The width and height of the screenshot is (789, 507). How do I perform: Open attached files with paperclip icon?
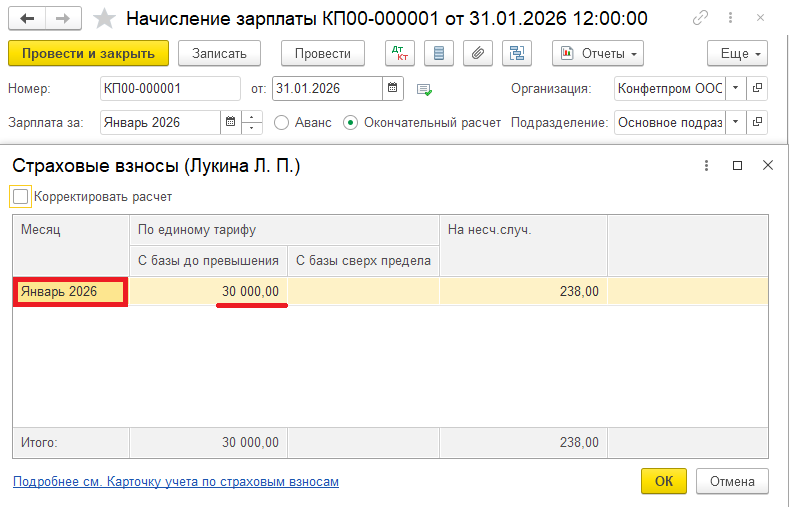pos(478,53)
